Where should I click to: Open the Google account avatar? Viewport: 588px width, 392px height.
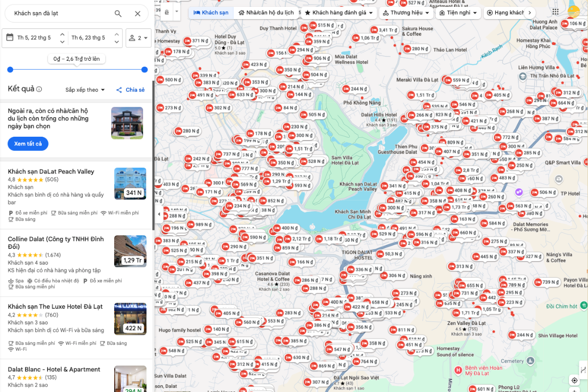pos(574,12)
